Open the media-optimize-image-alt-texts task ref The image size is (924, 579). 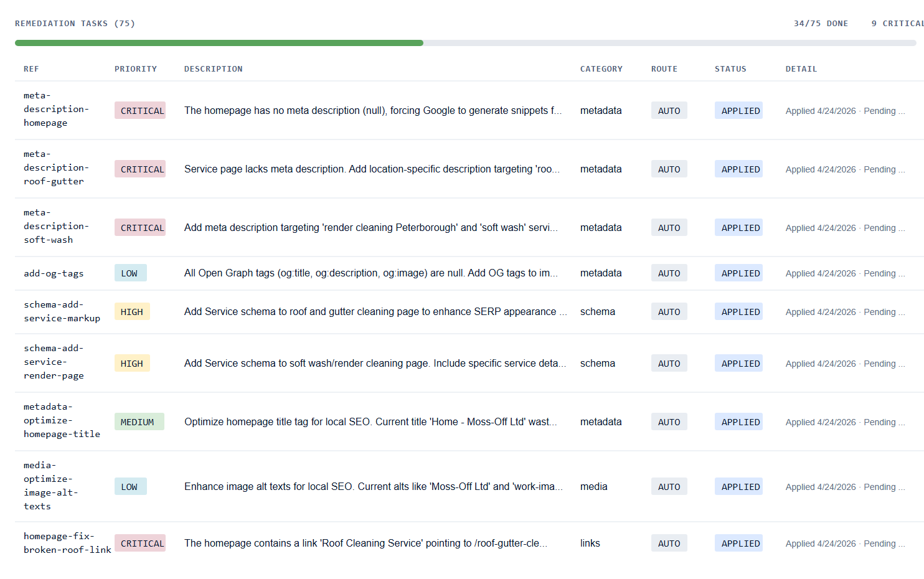51,486
